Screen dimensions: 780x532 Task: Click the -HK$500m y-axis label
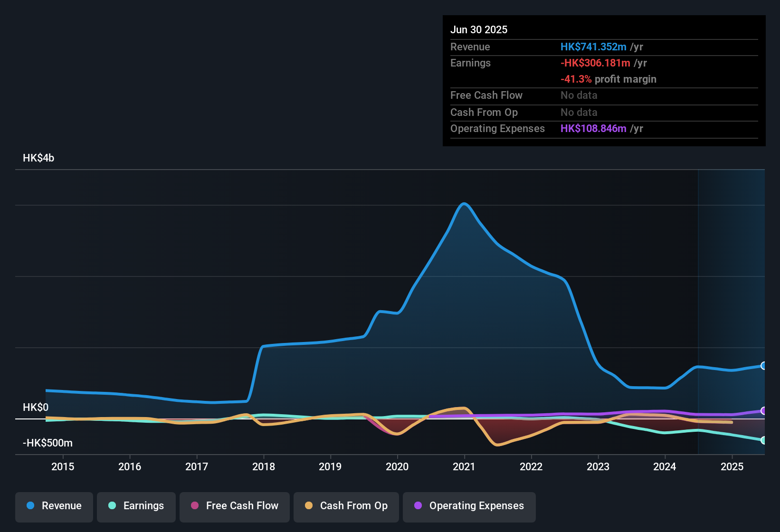pos(48,443)
